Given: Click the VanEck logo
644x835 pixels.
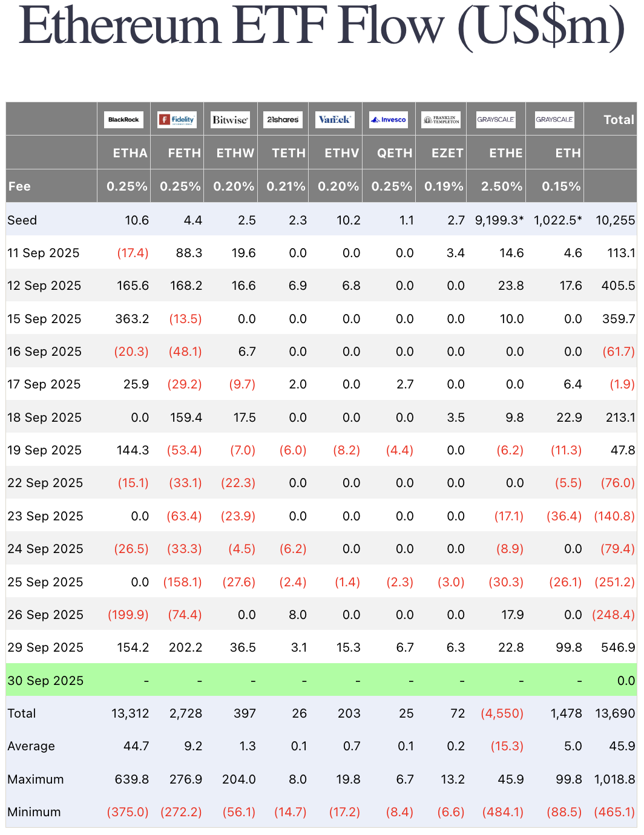Looking at the screenshot, I should (335, 119).
